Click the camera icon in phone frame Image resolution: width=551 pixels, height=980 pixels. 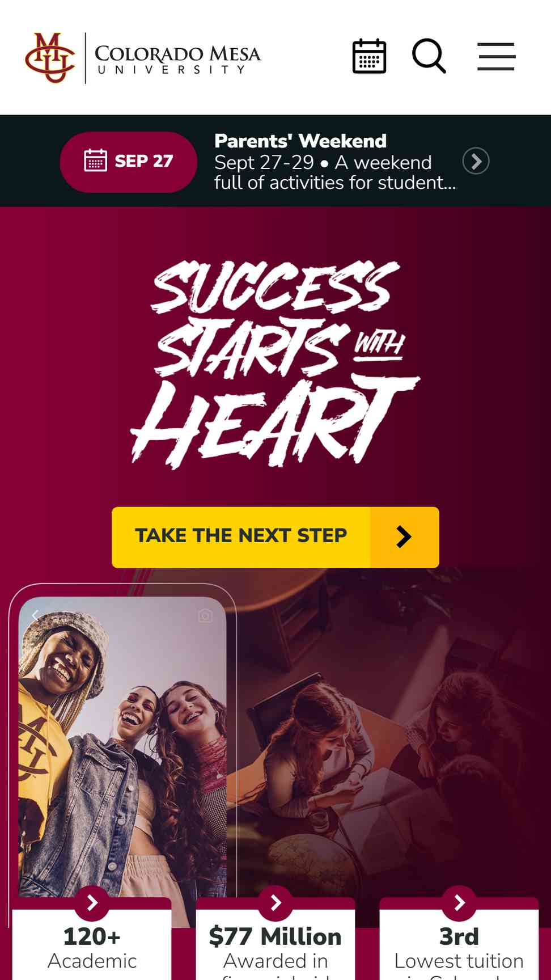[x=205, y=615]
